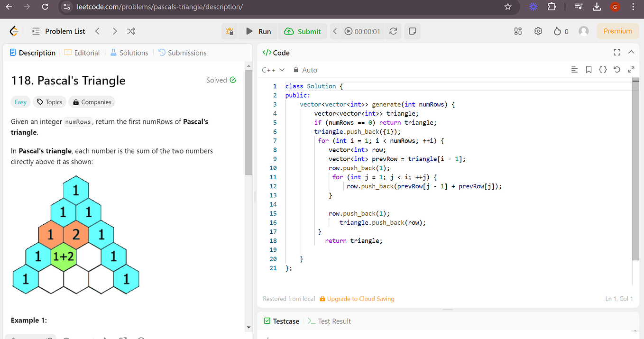The height and width of the screenshot is (339, 644).
Task: Click the browser forward arrow
Action: (27, 7)
